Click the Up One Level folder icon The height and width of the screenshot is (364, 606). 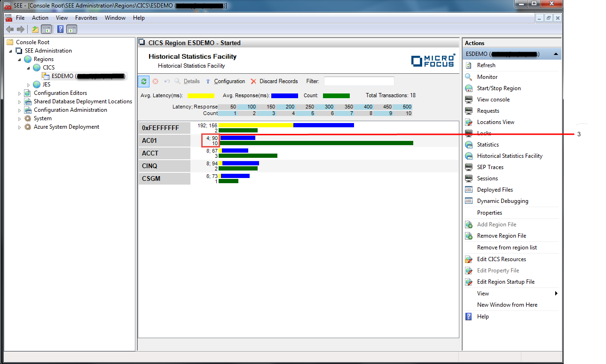click(35, 30)
